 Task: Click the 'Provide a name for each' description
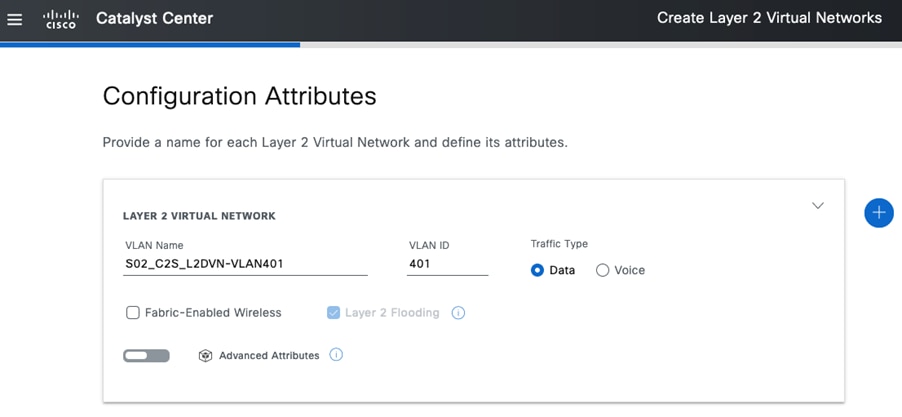(335, 143)
